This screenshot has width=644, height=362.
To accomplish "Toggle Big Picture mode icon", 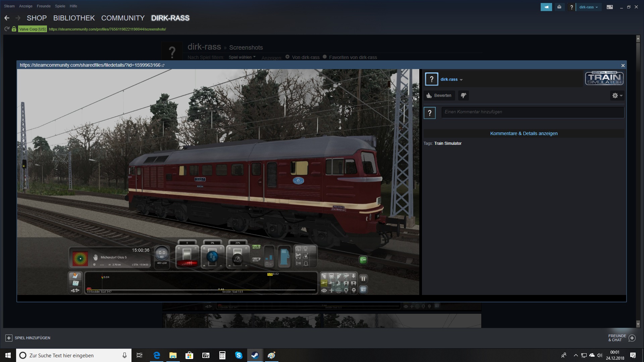I will click(610, 7).
